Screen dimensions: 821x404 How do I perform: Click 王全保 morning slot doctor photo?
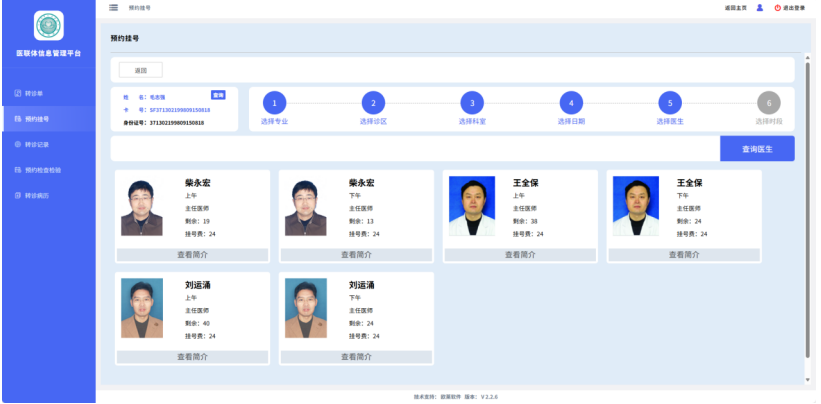click(x=471, y=206)
